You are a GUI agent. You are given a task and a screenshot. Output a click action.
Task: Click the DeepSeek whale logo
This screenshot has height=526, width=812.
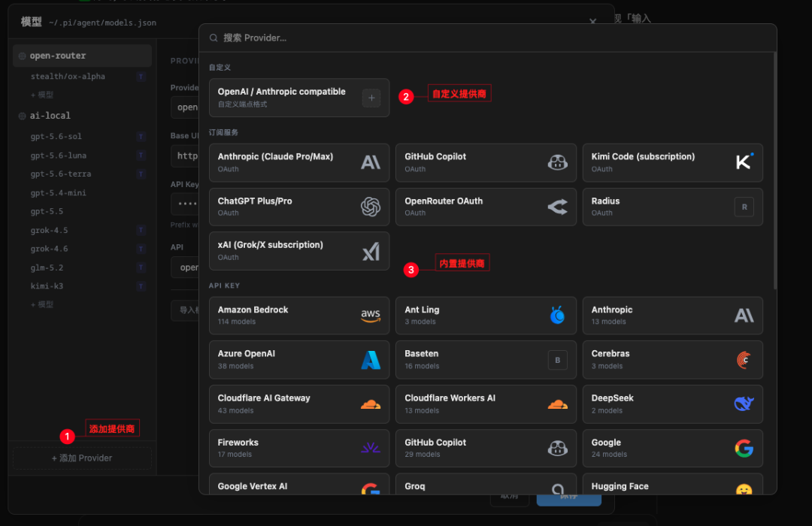pyautogui.click(x=744, y=404)
